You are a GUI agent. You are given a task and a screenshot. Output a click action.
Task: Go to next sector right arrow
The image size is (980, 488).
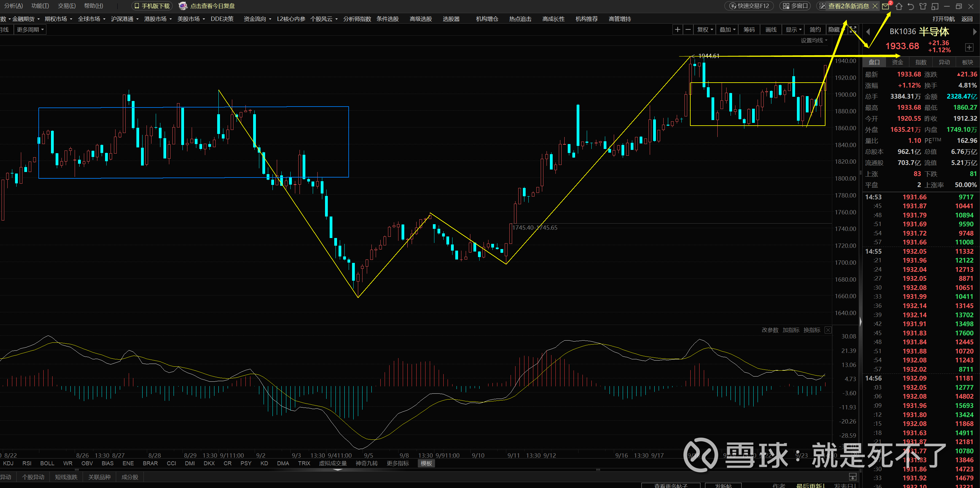[x=975, y=32]
